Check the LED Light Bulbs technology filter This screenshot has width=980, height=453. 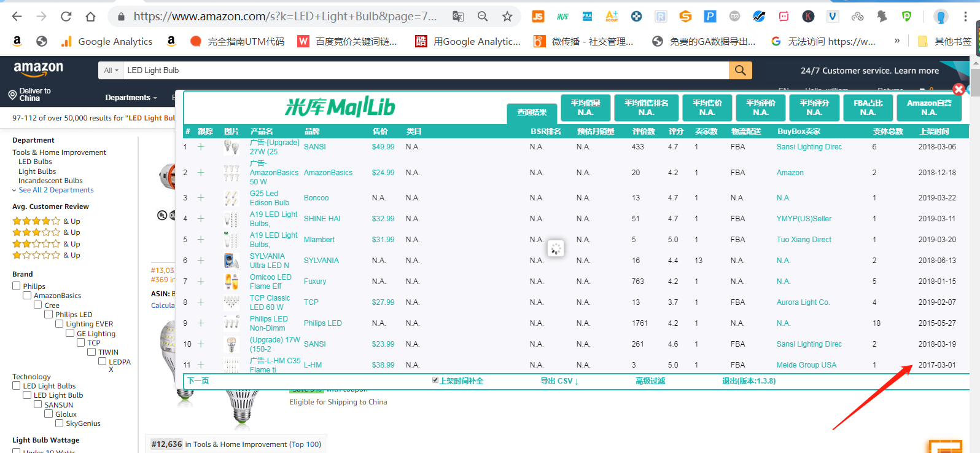click(17, 385)
